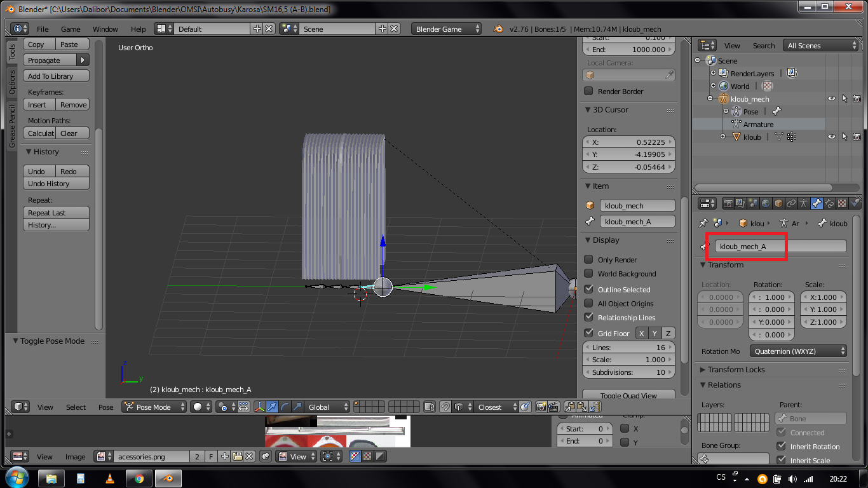This screenshot has height=488, width=868.
Task: Click the Add To Library button
Action: pos(56,76)
